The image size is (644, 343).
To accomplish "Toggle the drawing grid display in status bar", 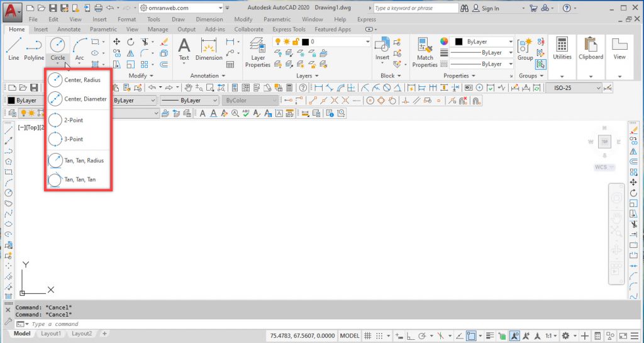I will point(369,336).
